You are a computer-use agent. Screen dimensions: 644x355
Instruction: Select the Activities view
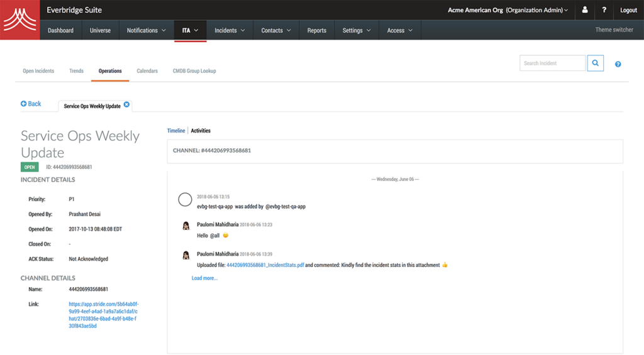[x=201, y=131]
